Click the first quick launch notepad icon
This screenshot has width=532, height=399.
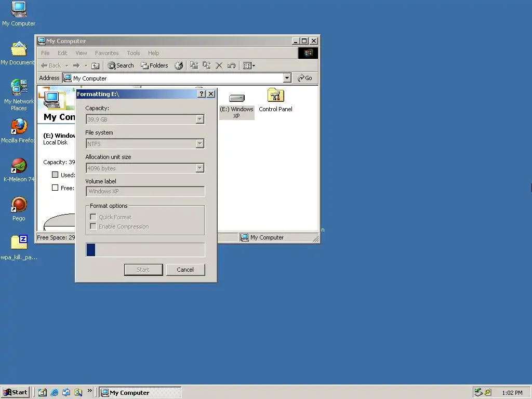point(43,393)
